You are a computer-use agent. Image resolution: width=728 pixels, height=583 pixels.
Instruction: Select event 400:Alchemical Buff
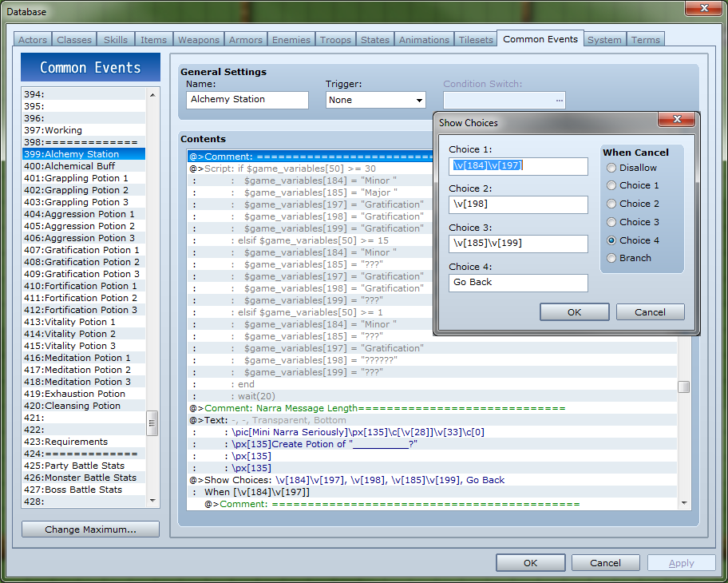[x=84, y=166]
